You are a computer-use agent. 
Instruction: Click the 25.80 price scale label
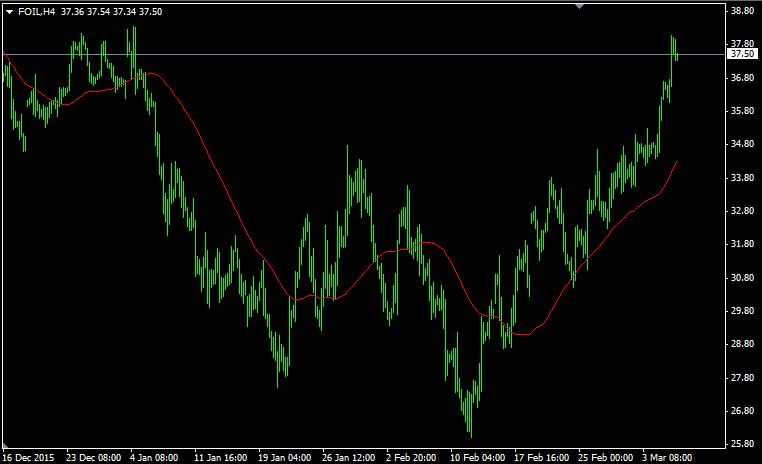point(742,444)
